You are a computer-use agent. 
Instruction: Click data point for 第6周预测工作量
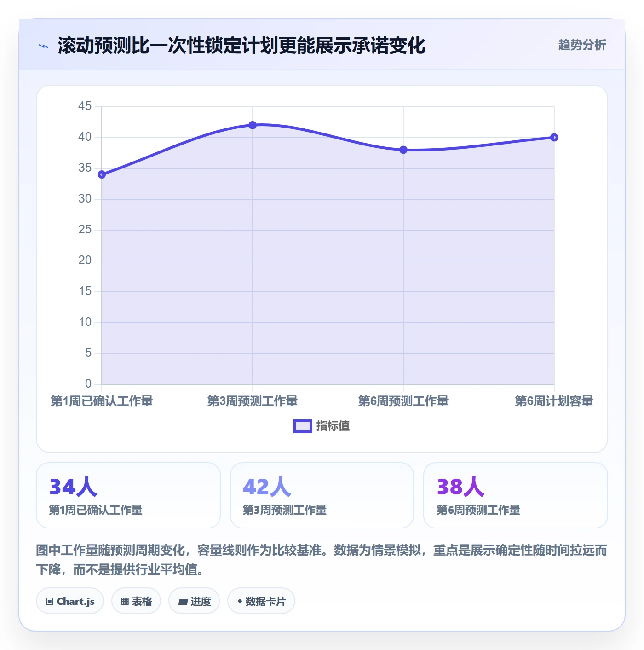(x=403, y=150)
